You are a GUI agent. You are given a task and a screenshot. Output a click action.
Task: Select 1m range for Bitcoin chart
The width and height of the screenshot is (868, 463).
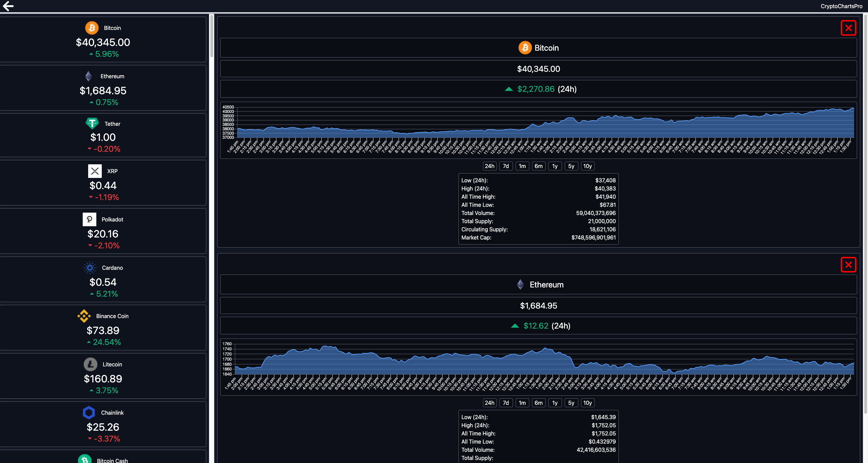pos(522,166)
